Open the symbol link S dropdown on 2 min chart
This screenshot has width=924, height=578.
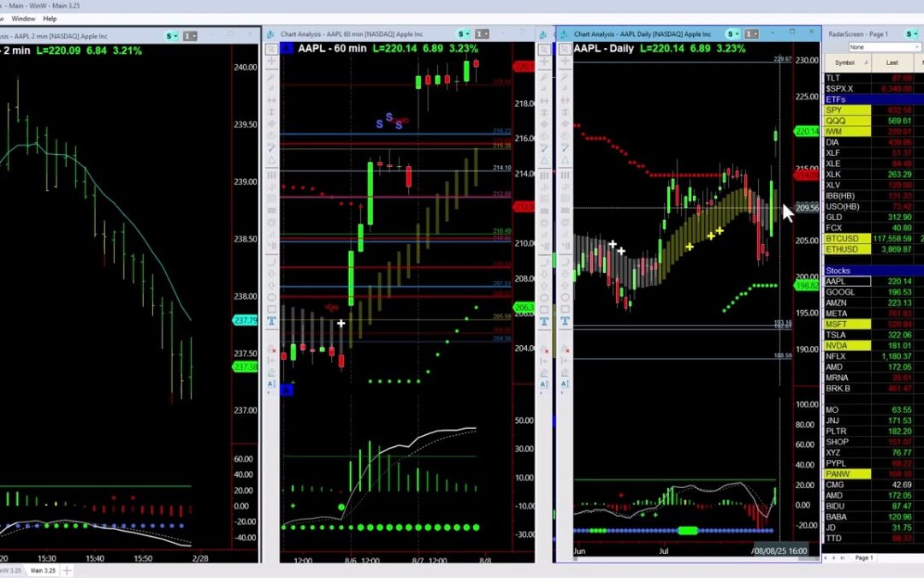[171, 36]
